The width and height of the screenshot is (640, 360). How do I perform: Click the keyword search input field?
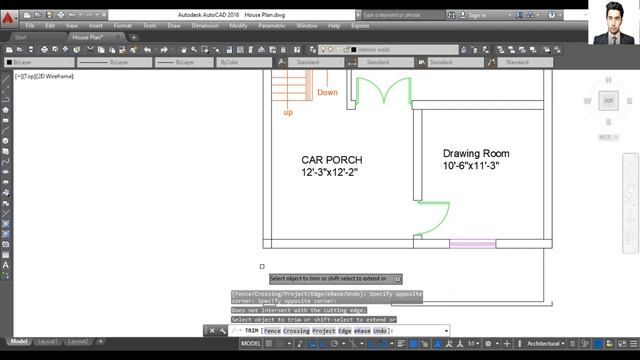pyautogui.click(x=402, y=15)
